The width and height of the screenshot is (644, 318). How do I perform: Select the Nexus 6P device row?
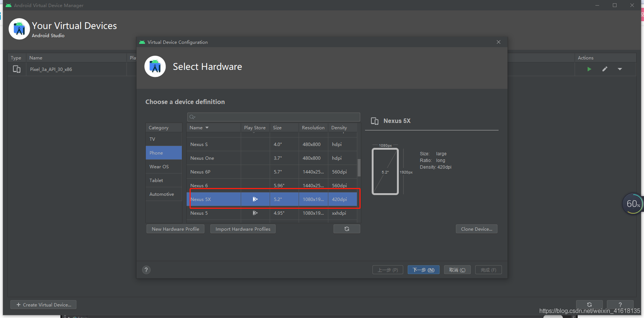pos(272,172)
